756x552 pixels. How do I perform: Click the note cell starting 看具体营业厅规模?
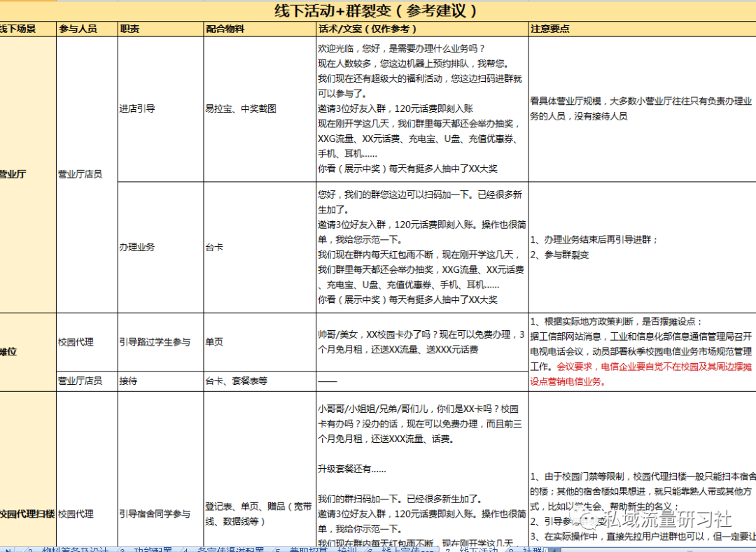click(642, 109)
